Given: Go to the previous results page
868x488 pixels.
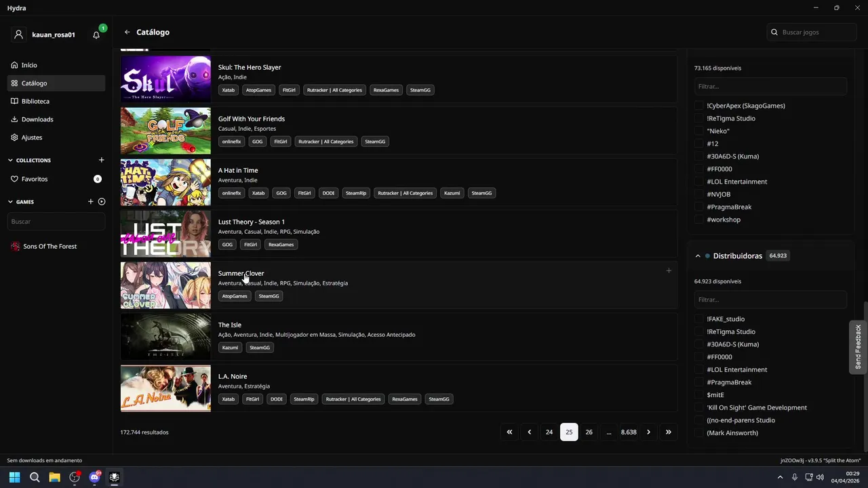Looking at the screenshot, I should 530,432.
